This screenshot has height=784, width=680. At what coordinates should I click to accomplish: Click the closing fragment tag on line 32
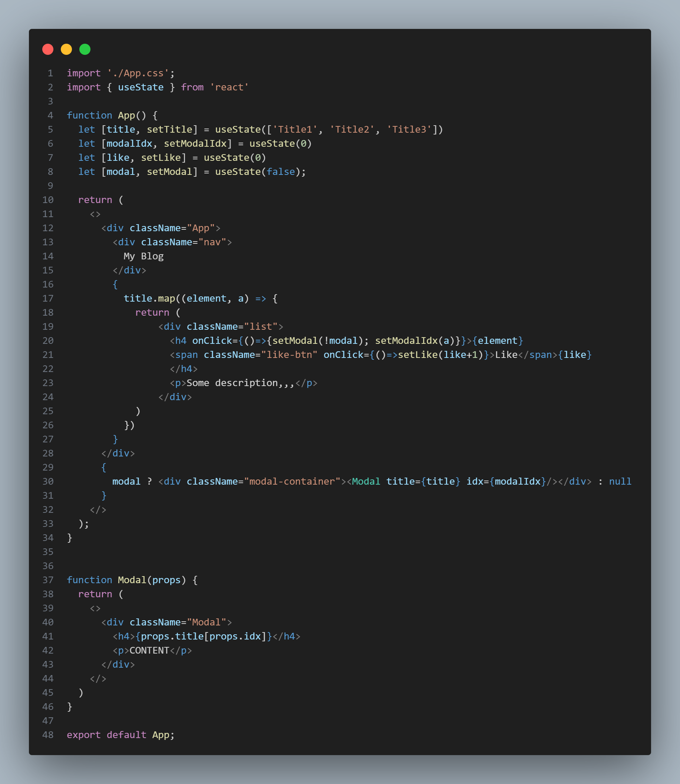point(98,509)
